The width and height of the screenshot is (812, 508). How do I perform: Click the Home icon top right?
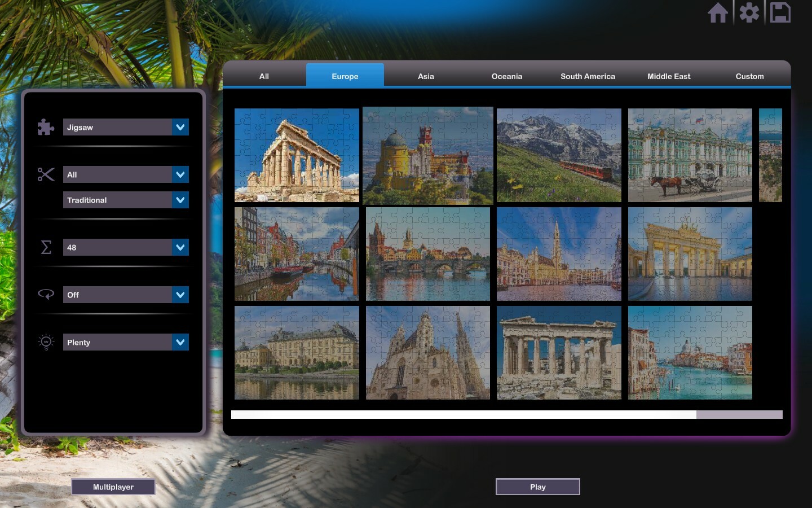click(x=718, y=12)
